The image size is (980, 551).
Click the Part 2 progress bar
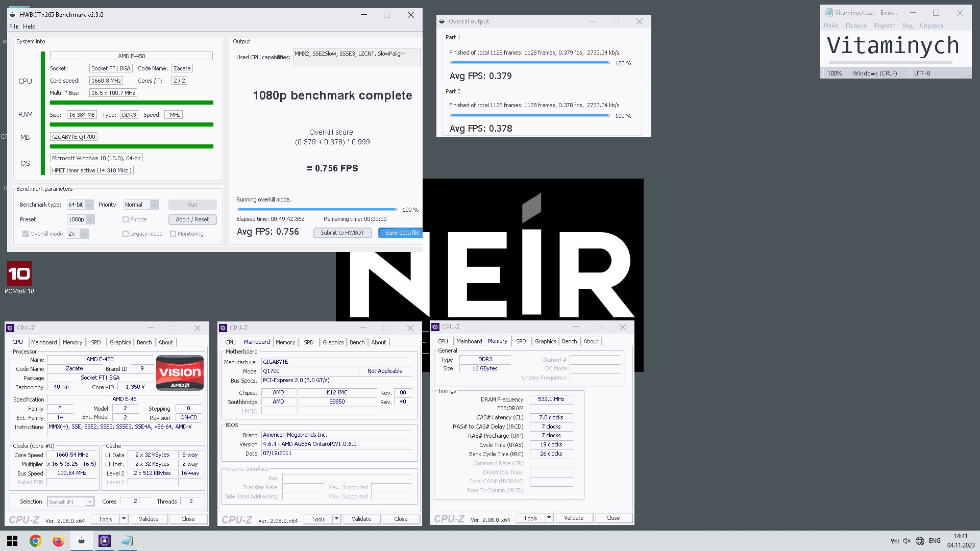pyautogui.click(x=529, y=115)
